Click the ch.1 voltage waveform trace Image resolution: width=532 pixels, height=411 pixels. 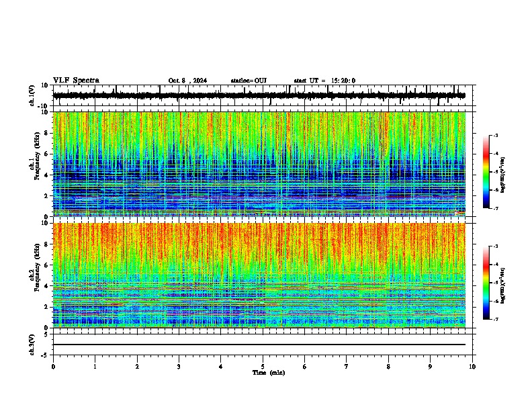[x=259, y=95]
